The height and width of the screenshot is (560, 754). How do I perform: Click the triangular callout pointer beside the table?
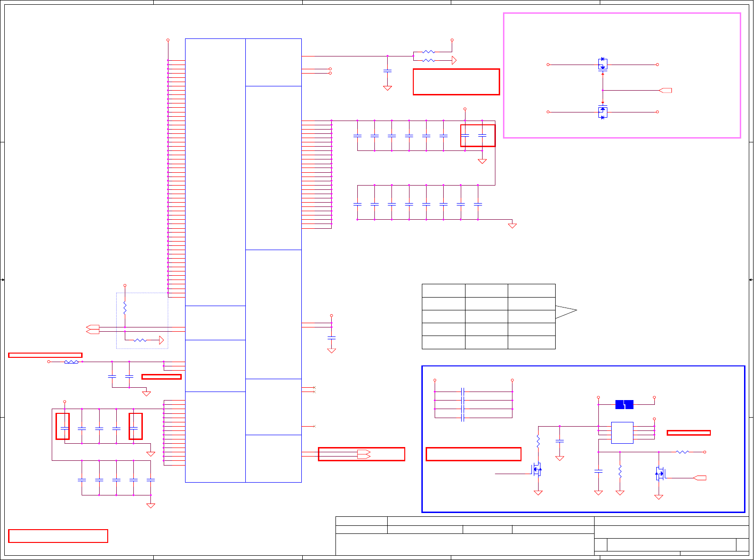click(566, 311)
